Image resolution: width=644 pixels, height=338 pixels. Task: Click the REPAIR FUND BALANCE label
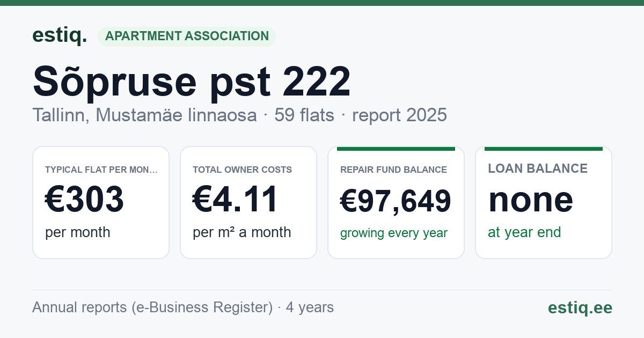click(x=394, y=170)
